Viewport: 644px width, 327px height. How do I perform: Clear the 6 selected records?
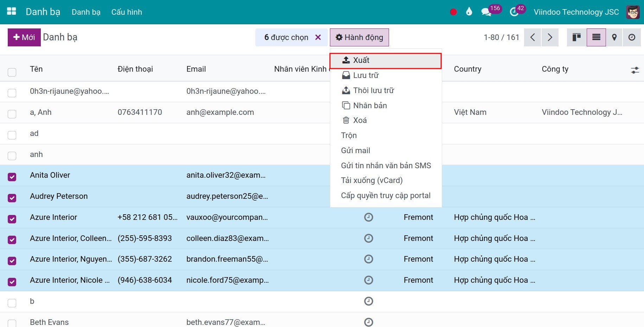pyautogui.click(x=318, y=37)
